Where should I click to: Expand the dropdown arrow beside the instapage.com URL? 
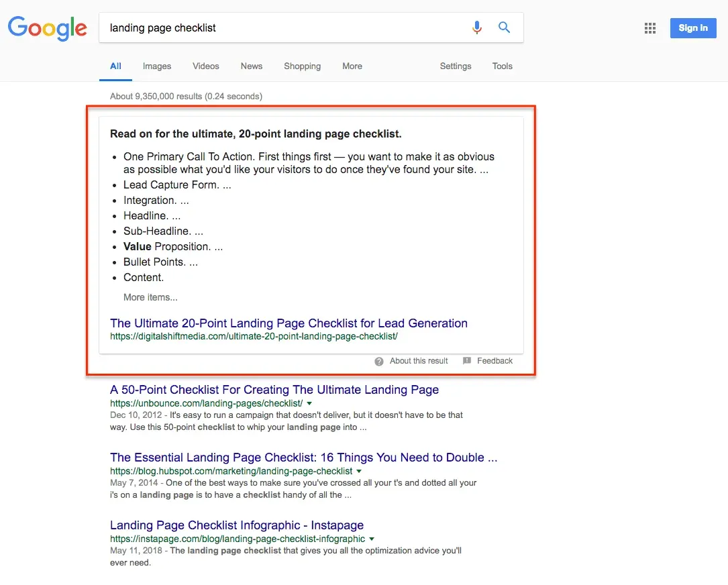tap(372, 539)
